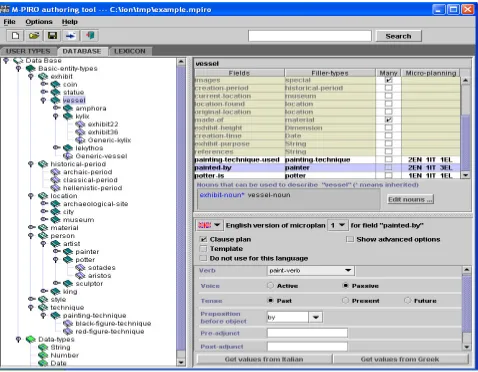Enable Show advanced options checkbox

[x=350, y=239]
